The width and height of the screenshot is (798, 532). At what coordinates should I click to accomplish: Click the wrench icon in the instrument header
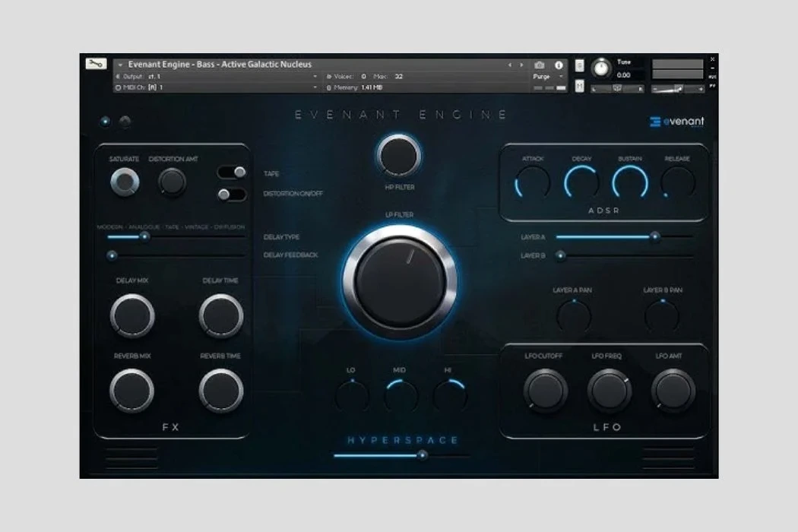point(96,65)
